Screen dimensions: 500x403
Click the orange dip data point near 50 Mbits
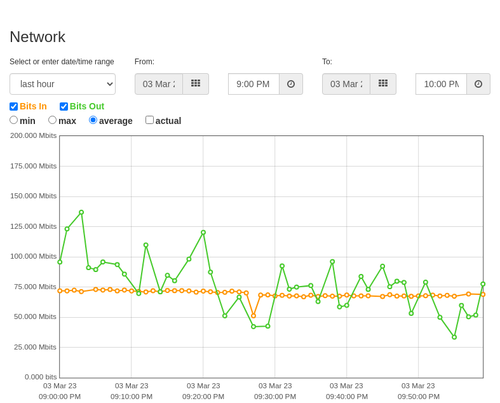click(x=253, y=316)
